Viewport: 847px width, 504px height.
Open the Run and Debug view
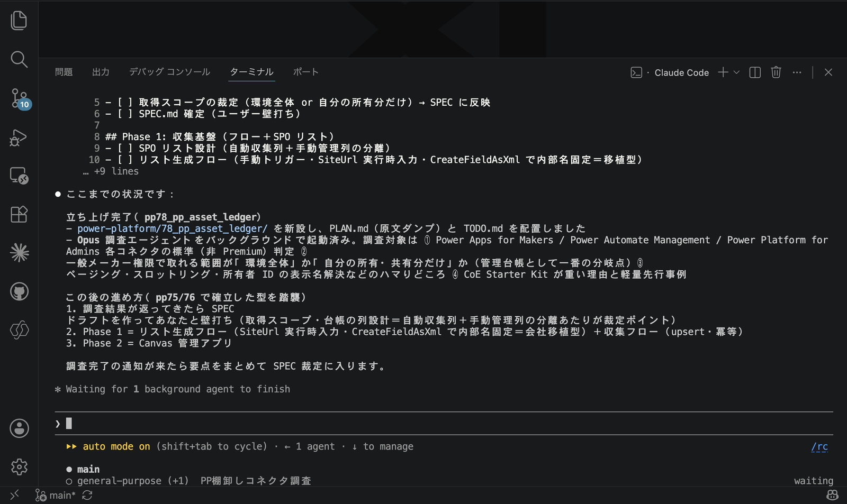pyautogui.click(x=19, y=138)
